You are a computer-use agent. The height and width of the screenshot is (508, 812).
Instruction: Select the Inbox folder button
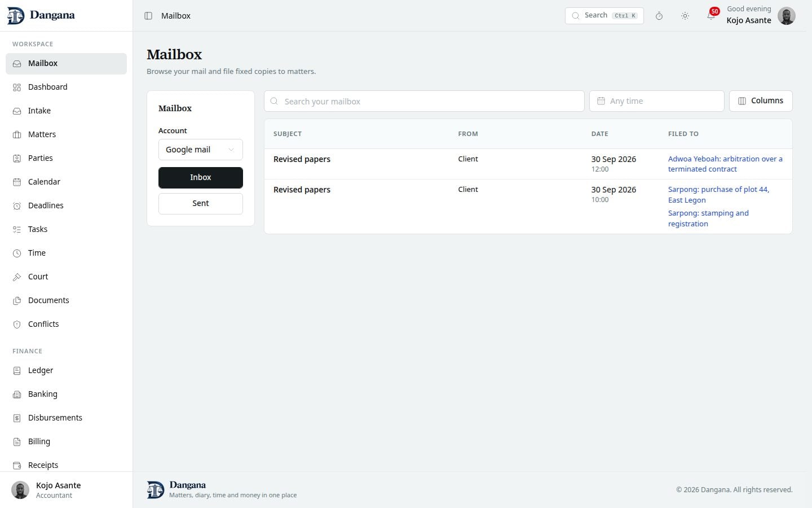tap(201, 178)
